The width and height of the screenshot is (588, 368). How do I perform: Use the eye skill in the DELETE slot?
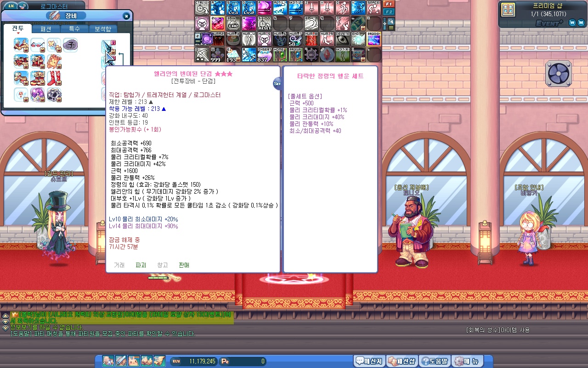coord(343,39)
